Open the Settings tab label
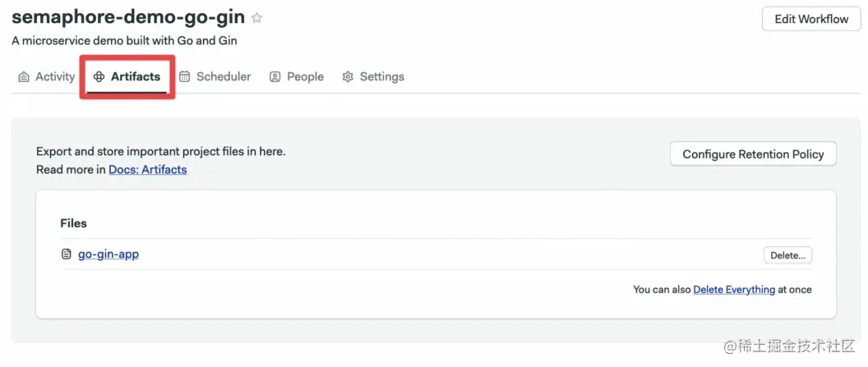Screen dimensions: 868x367 (x=381, y=77)
